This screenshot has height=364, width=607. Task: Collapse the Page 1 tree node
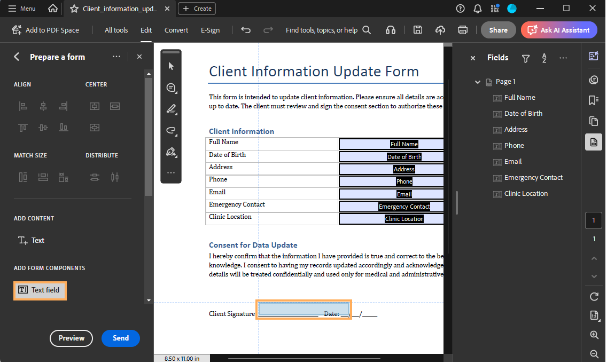478,82
